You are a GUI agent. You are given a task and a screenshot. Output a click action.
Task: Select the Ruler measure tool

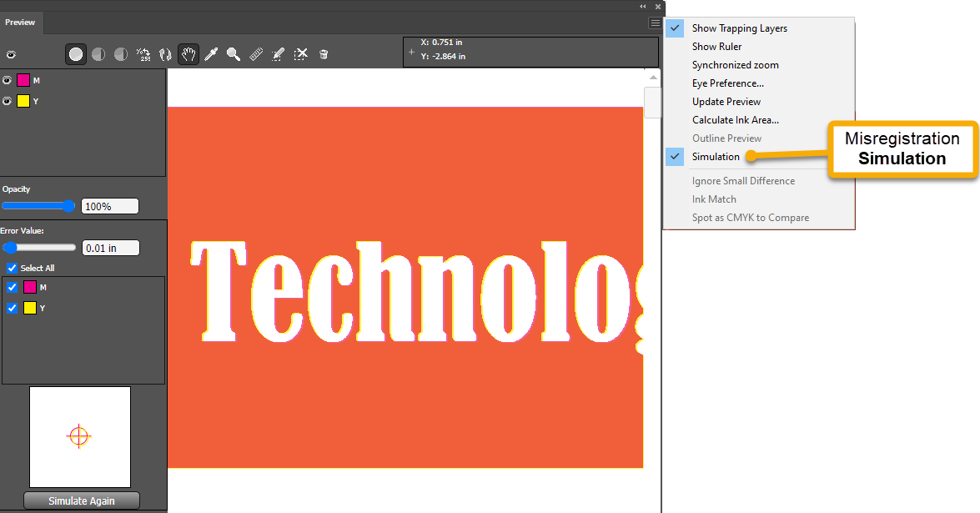(x=256, y=54)
